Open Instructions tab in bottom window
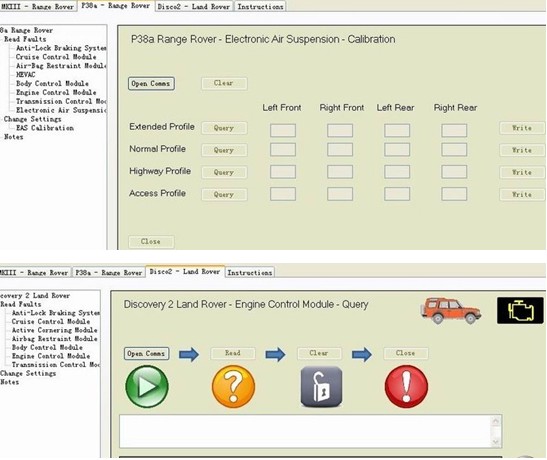The width and height of the screenshot is (547, 460). (250, 272)
